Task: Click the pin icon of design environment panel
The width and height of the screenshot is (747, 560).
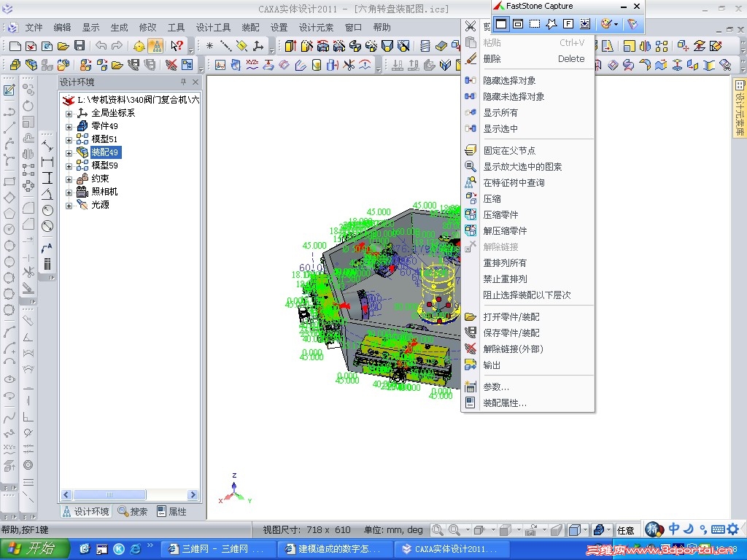Action: 183,82
